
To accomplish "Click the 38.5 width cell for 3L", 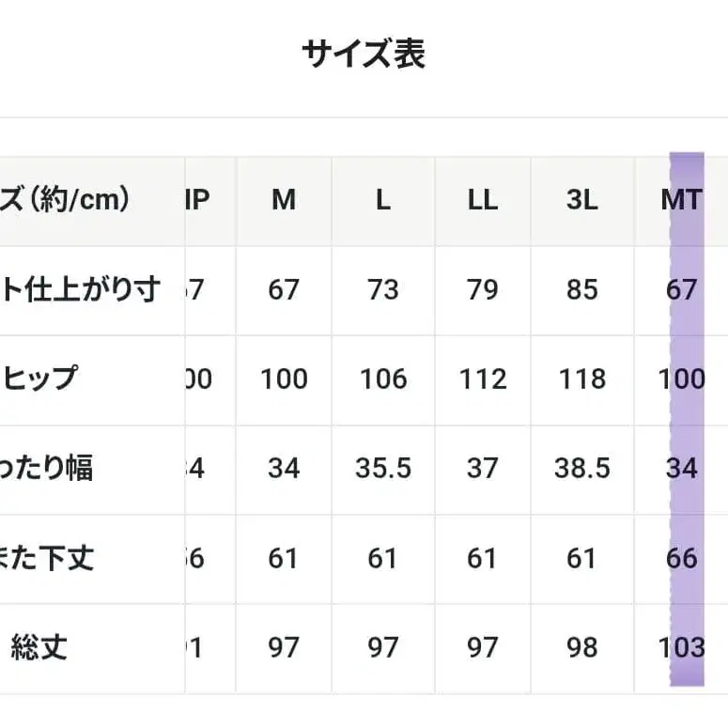I will (581, 468).
